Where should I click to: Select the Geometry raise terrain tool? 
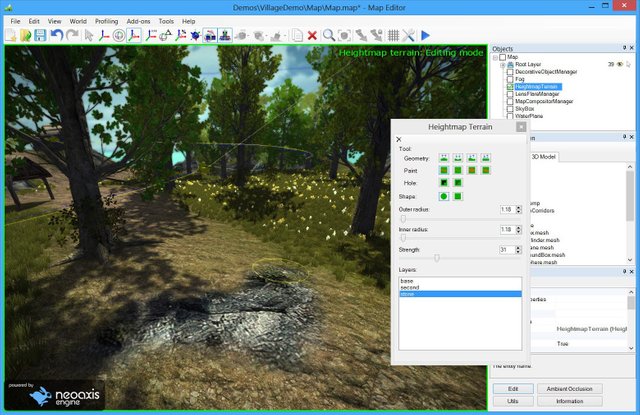click(444, 158)
